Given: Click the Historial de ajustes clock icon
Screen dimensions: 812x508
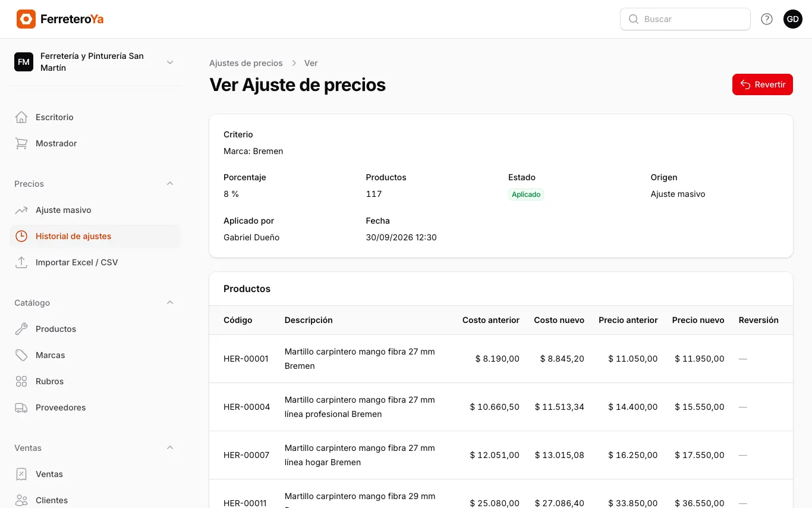Looking at the screenshot, I should [x=21, y=236].
